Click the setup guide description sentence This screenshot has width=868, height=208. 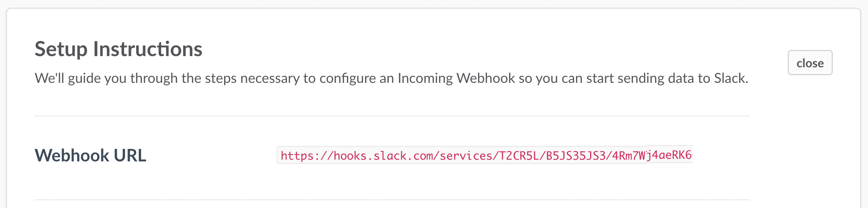click(391, 78)
